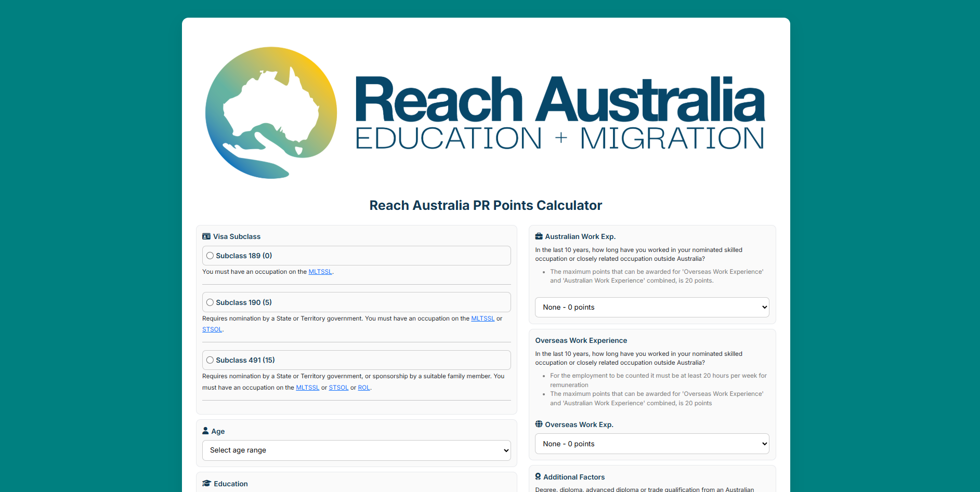Choose the Subclass 491 (15) radio option
Screen dimensions: 980x492
[x=210, y=360]
